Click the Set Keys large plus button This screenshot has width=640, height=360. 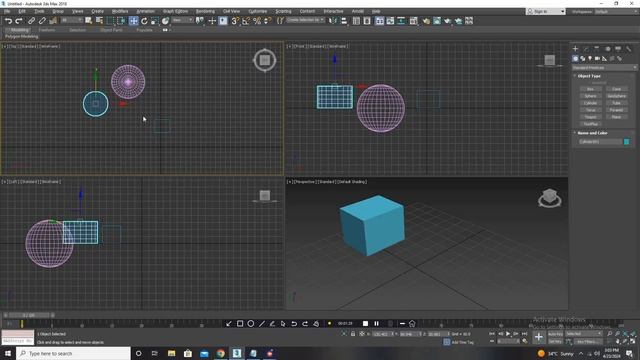(538, 337)
